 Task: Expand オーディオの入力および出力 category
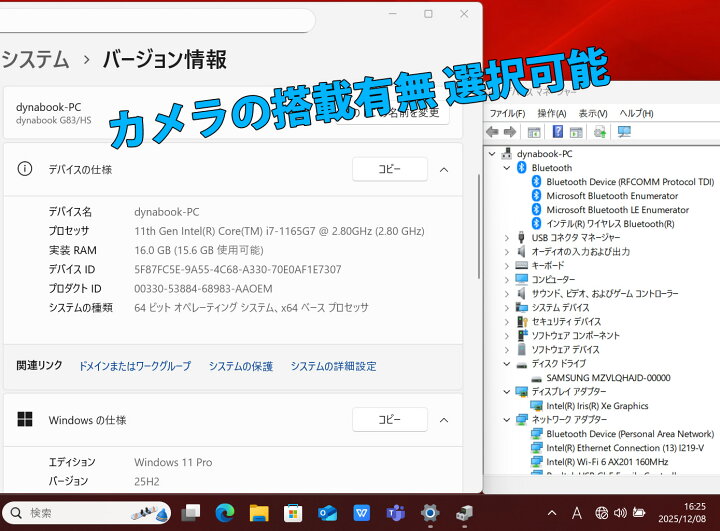[x=506, y=252]
